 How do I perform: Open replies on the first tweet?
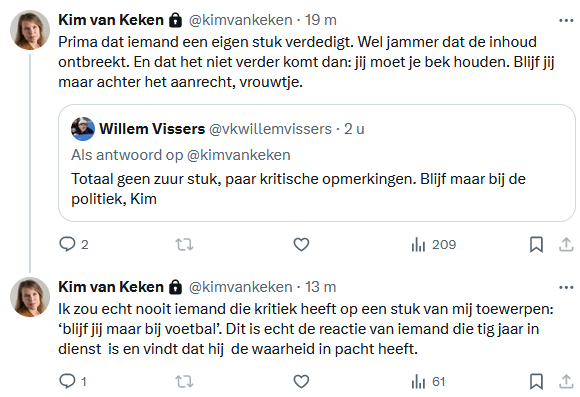pos(74,245)
